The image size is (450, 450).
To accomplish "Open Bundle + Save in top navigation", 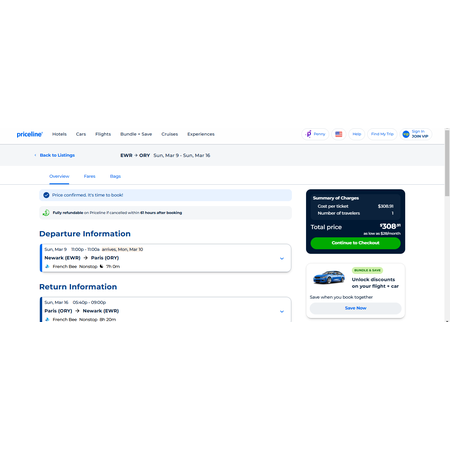I will tap(136, 134).
